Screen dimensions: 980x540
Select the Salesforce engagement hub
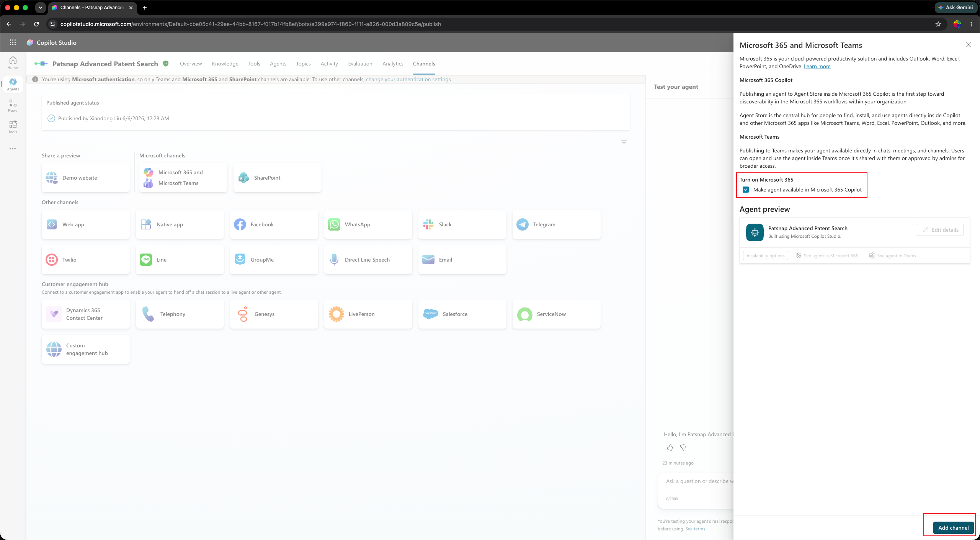tap(462, 314)
